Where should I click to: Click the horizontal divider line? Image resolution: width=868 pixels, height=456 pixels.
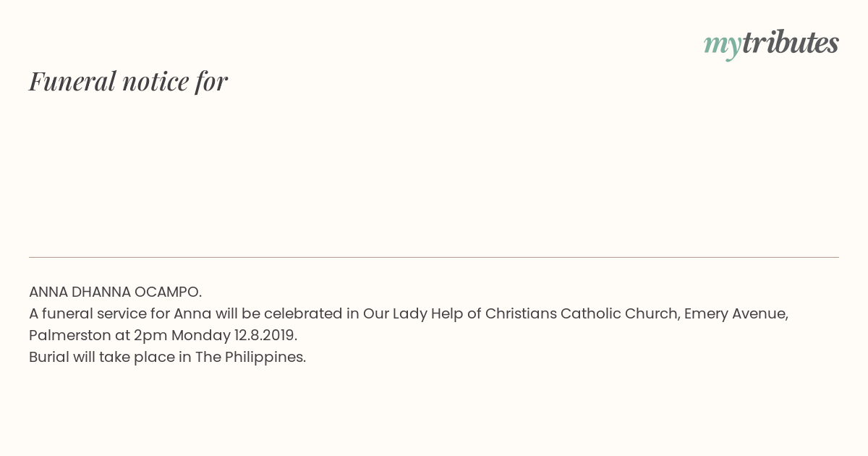coord(434,257)
